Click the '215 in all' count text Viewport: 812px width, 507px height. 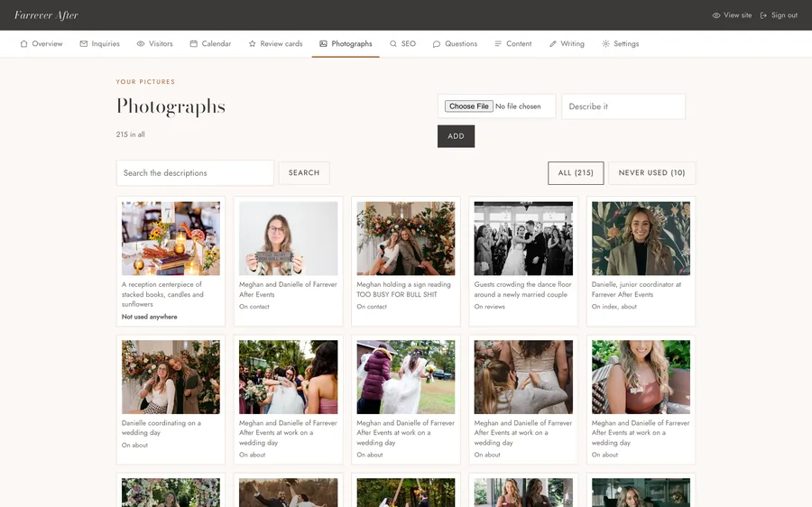pos(131,134)
